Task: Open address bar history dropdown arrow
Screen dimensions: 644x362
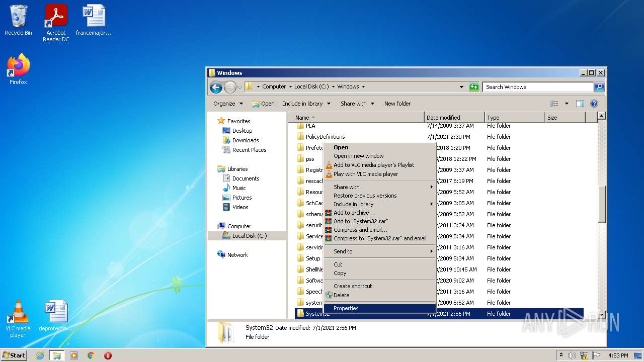Action: (461, 87)
